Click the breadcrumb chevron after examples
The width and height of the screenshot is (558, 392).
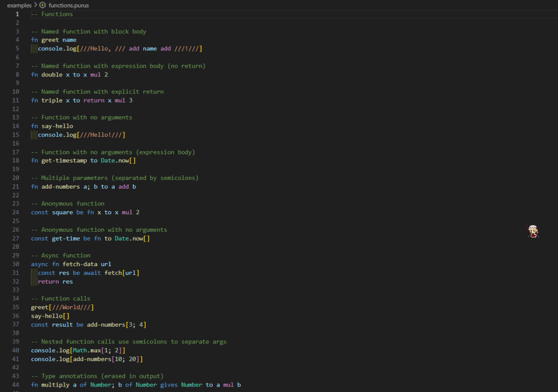[36, 5]
